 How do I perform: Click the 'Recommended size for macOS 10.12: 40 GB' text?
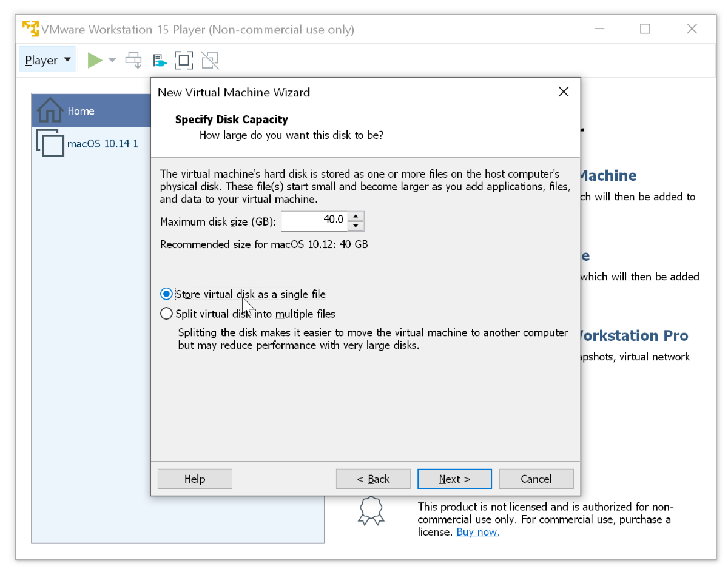[264, 244]
